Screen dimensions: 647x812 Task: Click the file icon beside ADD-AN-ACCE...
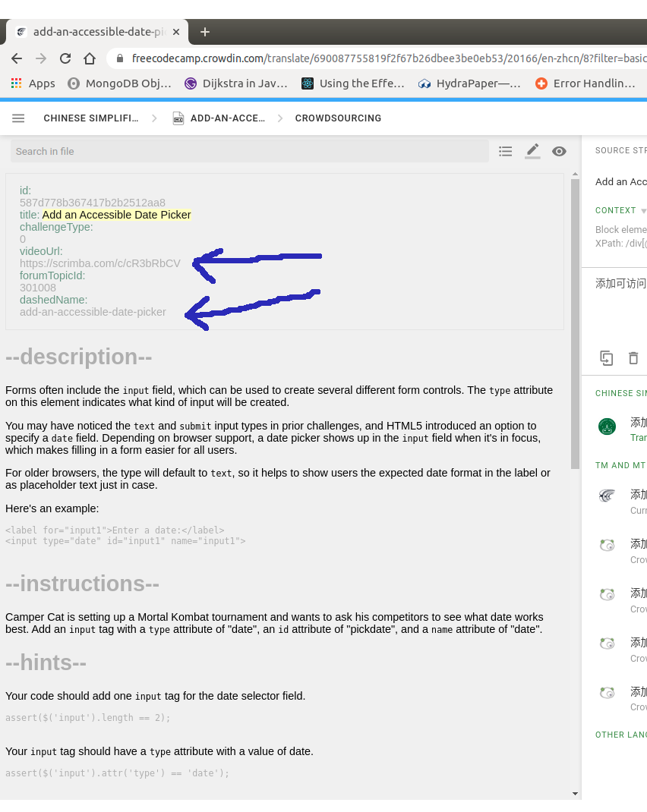[x=178, y=118]
